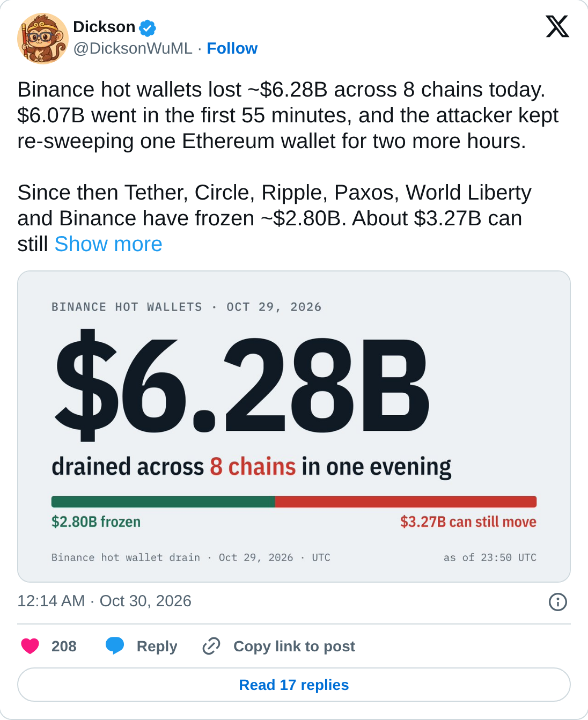Select Copy link to post

coord(294,646)
